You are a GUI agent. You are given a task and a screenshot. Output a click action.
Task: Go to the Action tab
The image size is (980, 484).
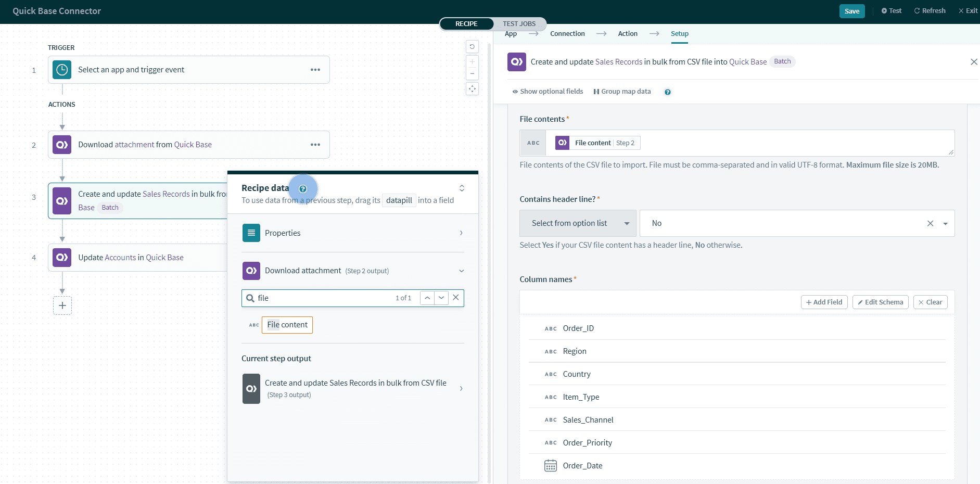(628, 34)
